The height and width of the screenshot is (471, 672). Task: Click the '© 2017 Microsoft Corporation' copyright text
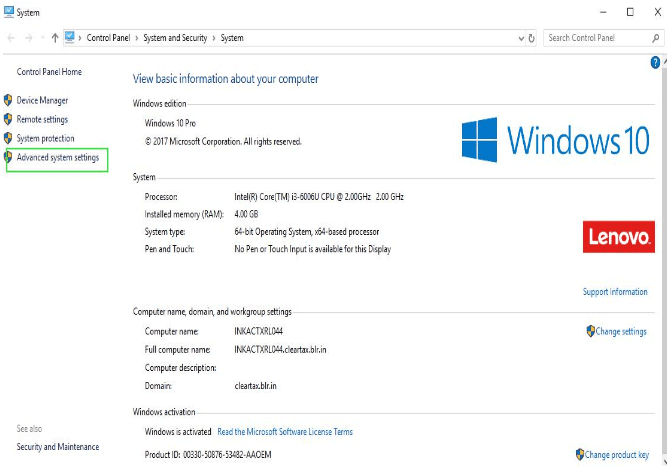223,141
